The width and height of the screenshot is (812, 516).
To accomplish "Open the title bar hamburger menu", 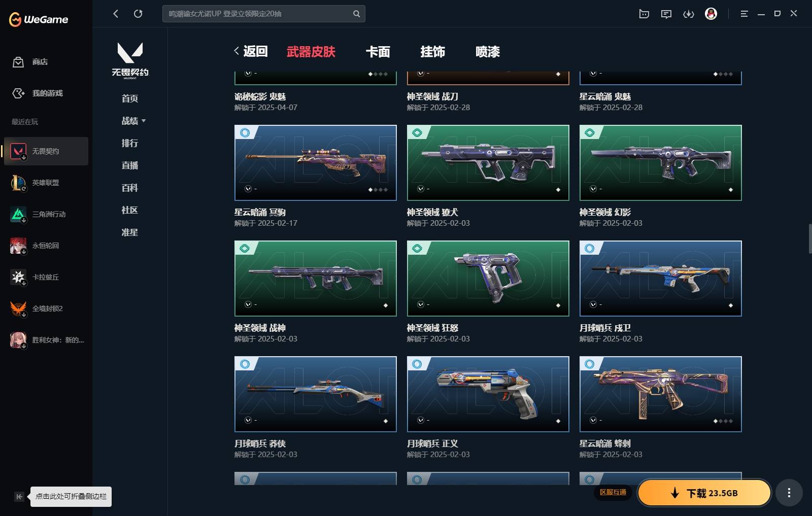I will [744, 14].
